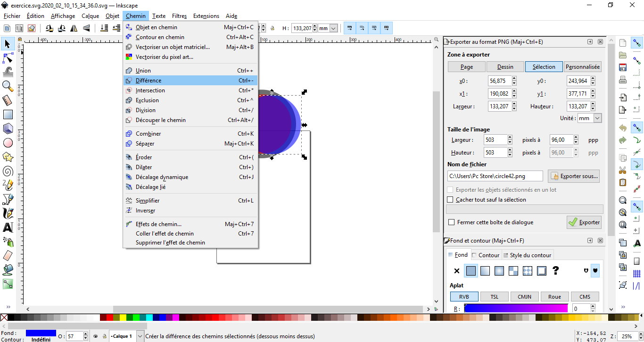Select the 3D Box tool
The height and width of the screenshot is (342, 644).
[8, 128]
